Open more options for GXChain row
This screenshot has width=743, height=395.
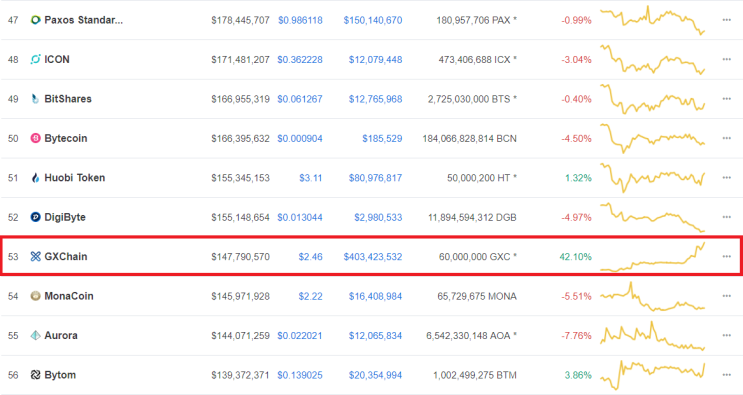(726, 256)
